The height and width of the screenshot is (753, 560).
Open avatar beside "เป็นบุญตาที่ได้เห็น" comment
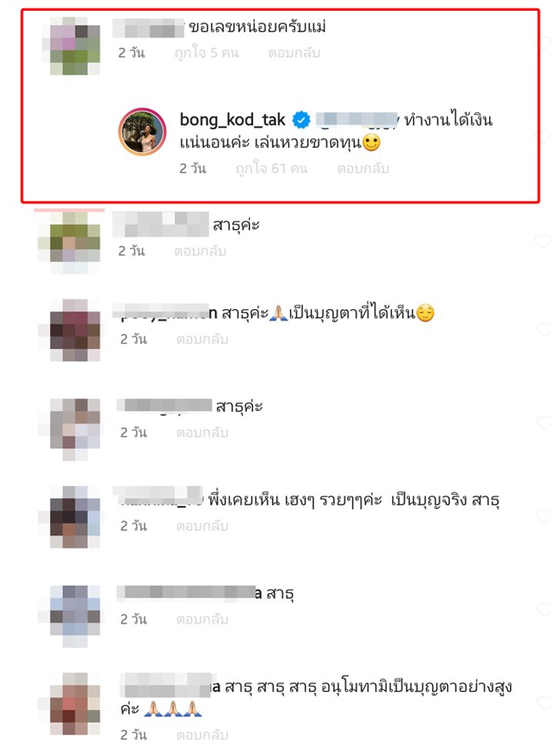click(x=75, y=331)
